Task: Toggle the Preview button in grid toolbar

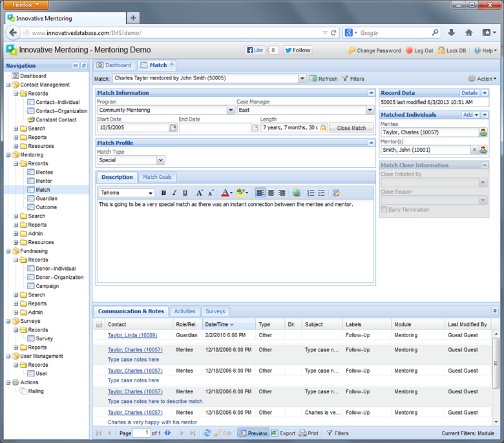Action: tap(253, 433)
